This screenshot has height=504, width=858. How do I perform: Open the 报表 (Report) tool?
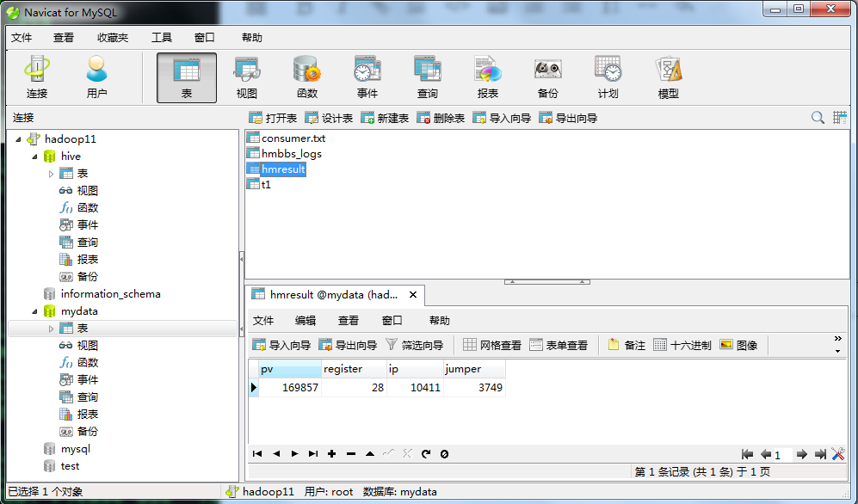487,76
